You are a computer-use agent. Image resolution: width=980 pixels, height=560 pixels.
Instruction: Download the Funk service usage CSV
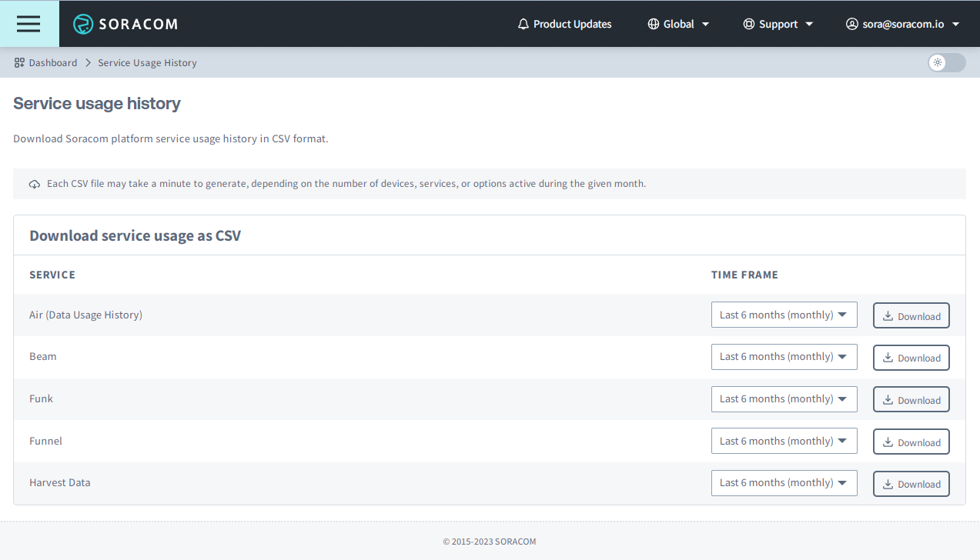coord(911,398)
